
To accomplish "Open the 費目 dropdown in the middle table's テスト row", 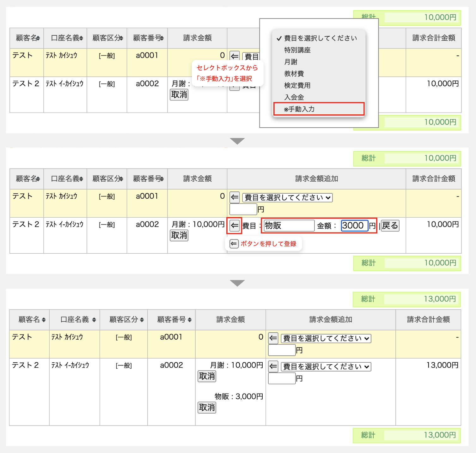I will click(x=287, y=198).
